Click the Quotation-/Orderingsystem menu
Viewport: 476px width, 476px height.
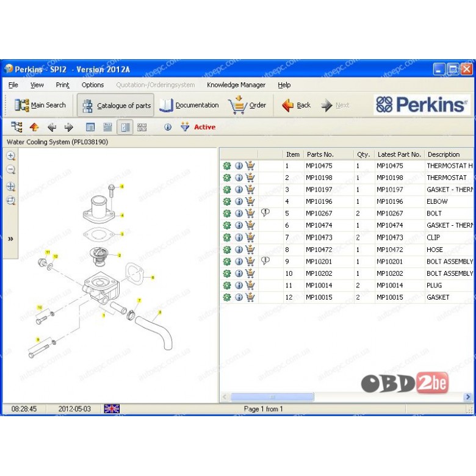pos(155,85)
